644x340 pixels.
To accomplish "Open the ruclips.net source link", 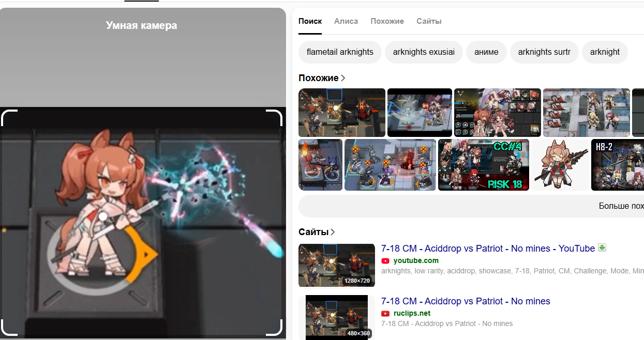I will pyautogui.click(x=412, y=313).
